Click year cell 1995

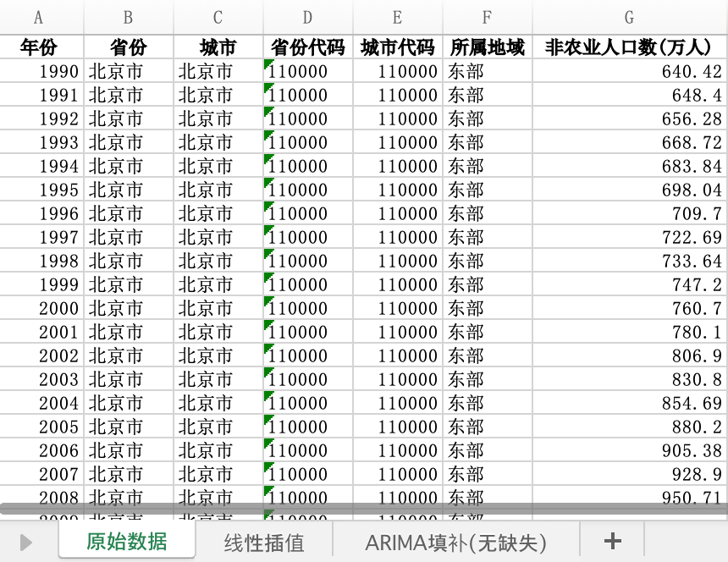click(41, 190)
